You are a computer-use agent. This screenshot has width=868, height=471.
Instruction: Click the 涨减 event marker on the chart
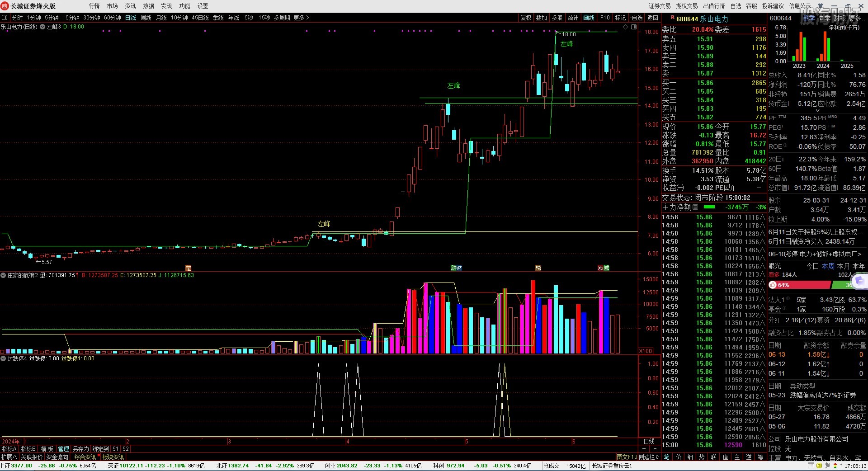pyautogui.click(x=604, y=268)
